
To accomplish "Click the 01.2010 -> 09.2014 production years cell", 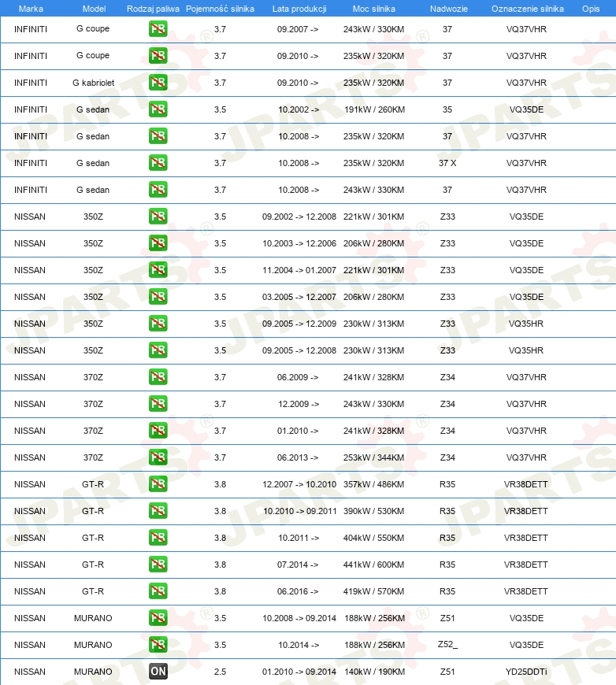I will [x=299, y=672].
